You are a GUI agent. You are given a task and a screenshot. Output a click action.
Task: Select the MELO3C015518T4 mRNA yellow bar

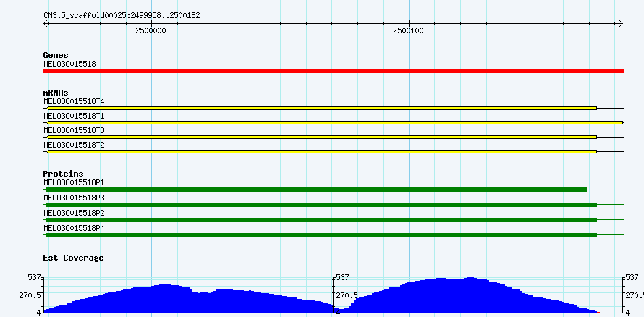point(322,108)
